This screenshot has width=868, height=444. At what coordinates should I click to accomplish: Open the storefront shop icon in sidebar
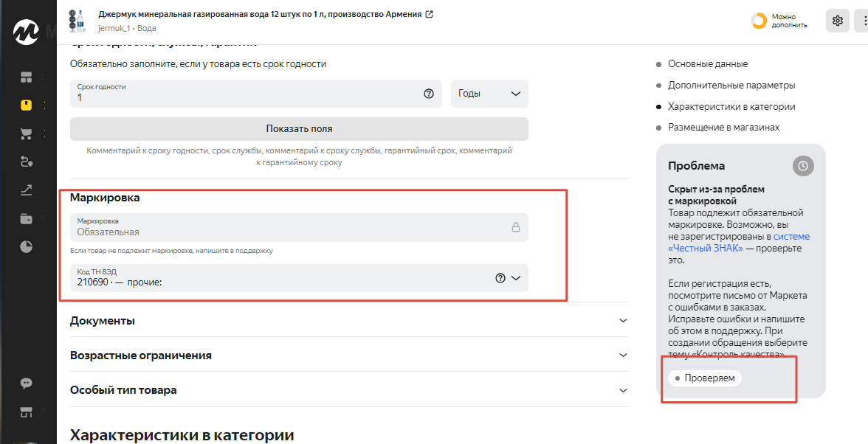click(26, 412)
